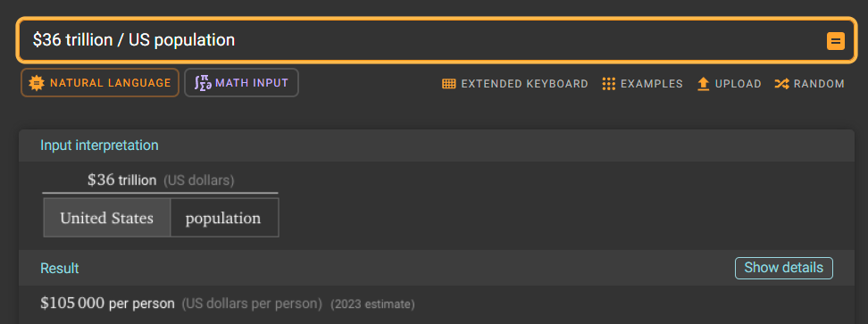Click the Random shuffle arrows icon

coord(781,84)
